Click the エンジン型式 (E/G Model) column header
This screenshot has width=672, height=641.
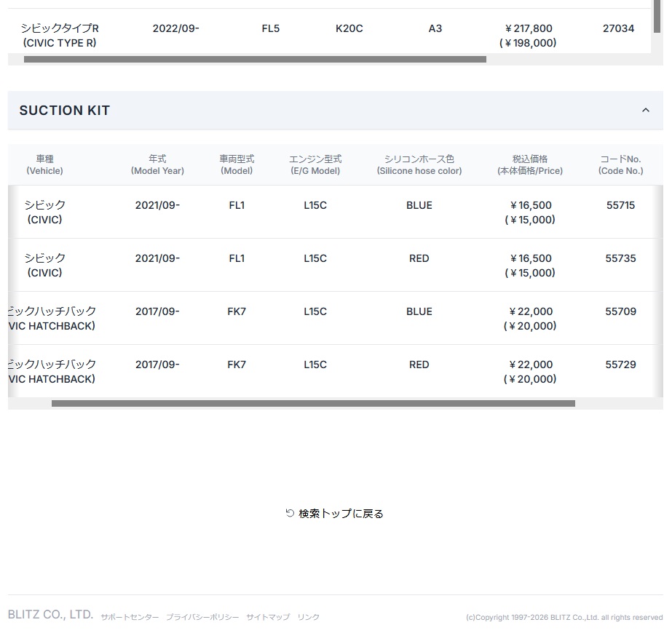[315, 165]
